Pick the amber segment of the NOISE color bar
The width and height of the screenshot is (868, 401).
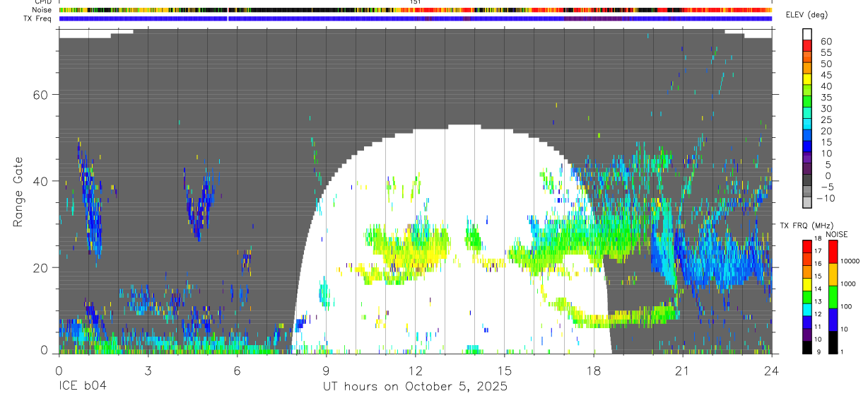point(833,274)
